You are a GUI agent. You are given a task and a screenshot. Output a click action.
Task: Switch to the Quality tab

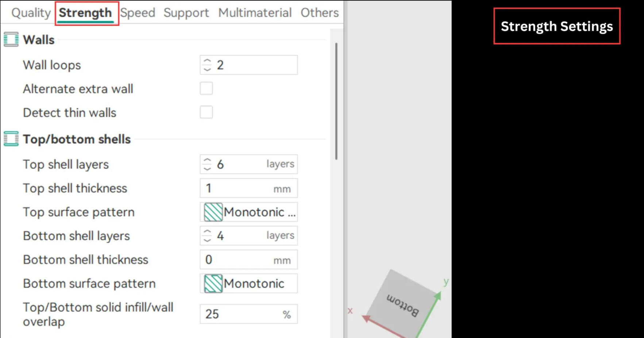coord(31,13)
